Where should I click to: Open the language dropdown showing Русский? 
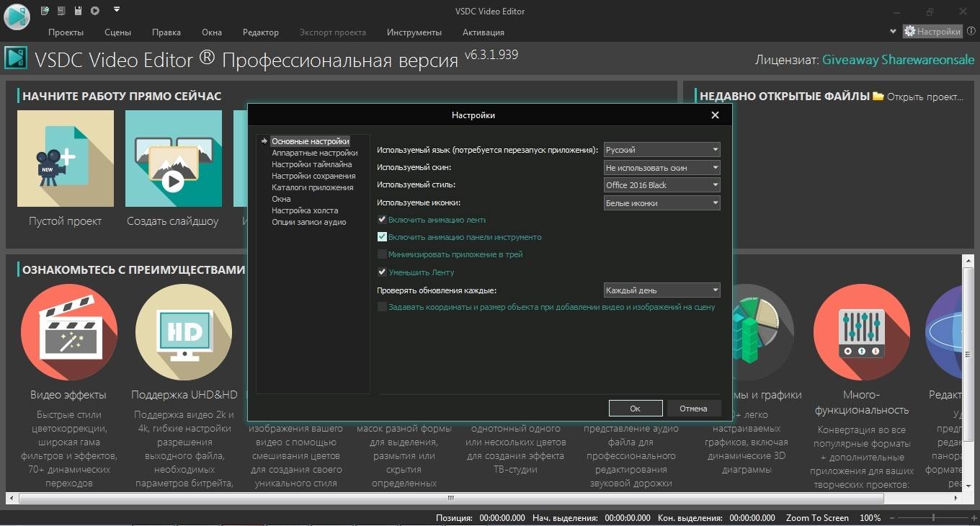click(x=661, y=150)
